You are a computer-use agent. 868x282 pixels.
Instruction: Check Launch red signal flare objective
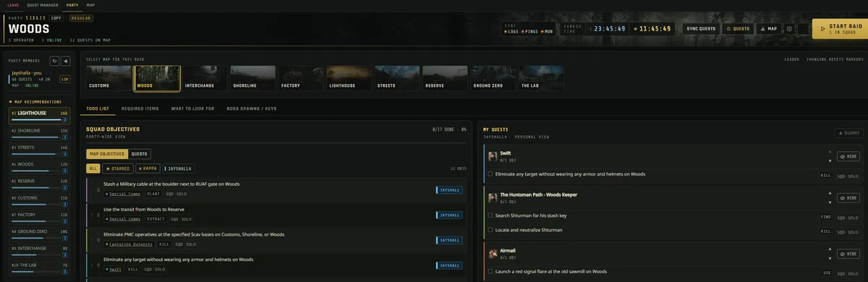[490, 272]
